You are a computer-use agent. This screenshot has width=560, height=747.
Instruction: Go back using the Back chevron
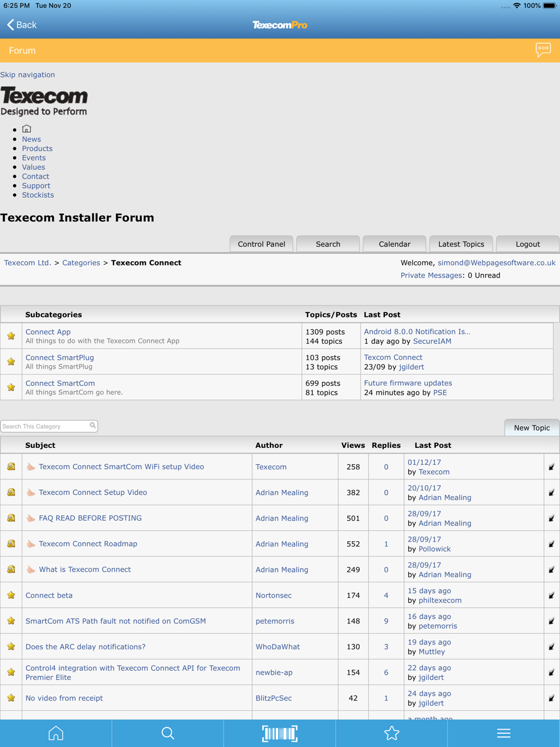[x=22, y=25]
